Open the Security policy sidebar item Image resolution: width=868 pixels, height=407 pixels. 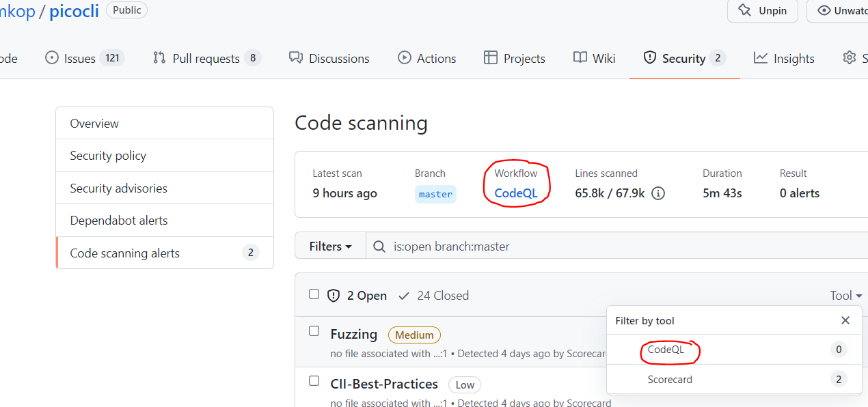pyautogui.click(x=108, y=156)
